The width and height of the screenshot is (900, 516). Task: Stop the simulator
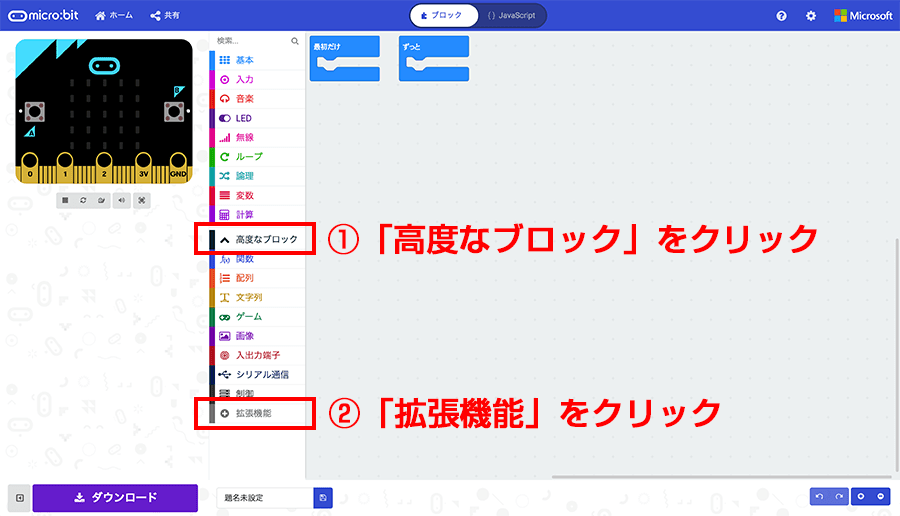[x=65, y=200]
